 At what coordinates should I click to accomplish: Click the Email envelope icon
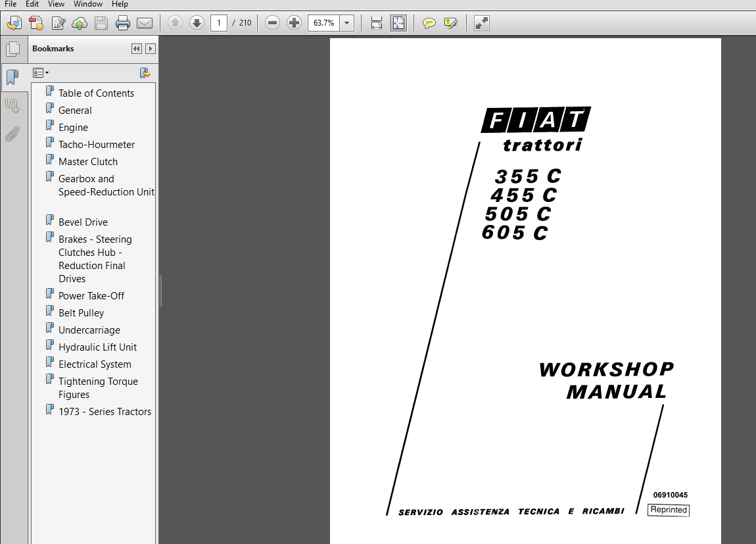click(145, 22)
